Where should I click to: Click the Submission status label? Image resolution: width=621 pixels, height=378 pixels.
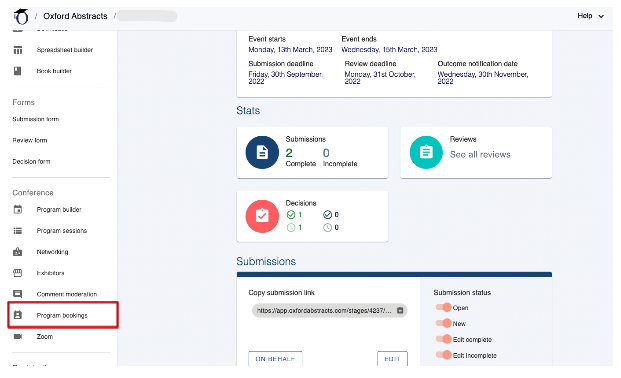pyautogui.click(x=462, y=292)
